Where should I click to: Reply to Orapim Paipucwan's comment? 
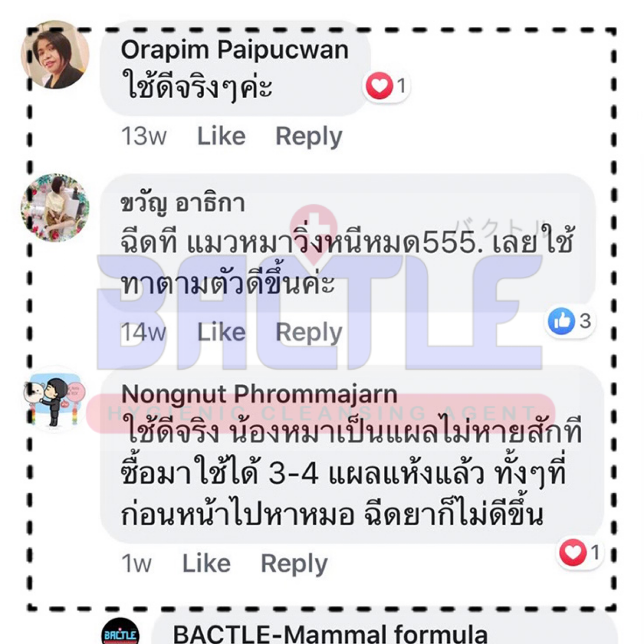point(309,137)
